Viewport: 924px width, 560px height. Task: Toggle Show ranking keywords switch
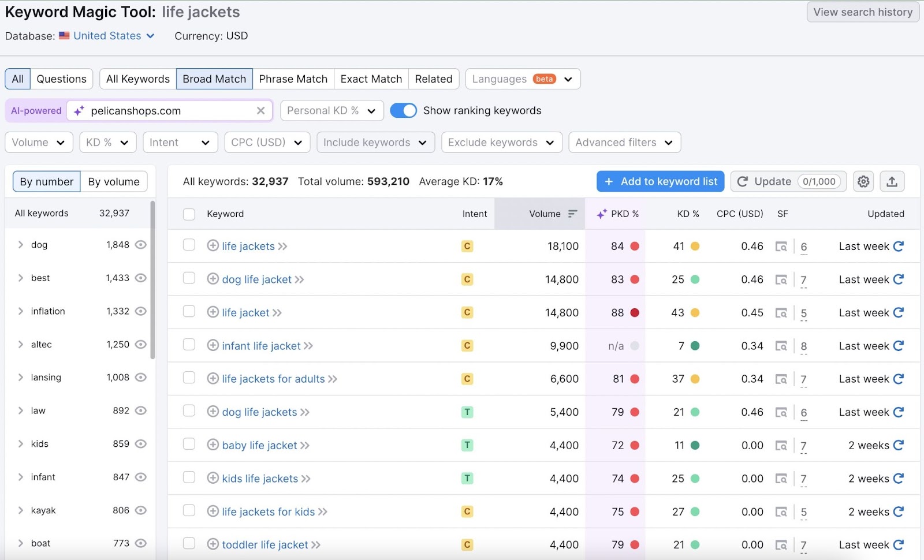(x=403, y=110)
